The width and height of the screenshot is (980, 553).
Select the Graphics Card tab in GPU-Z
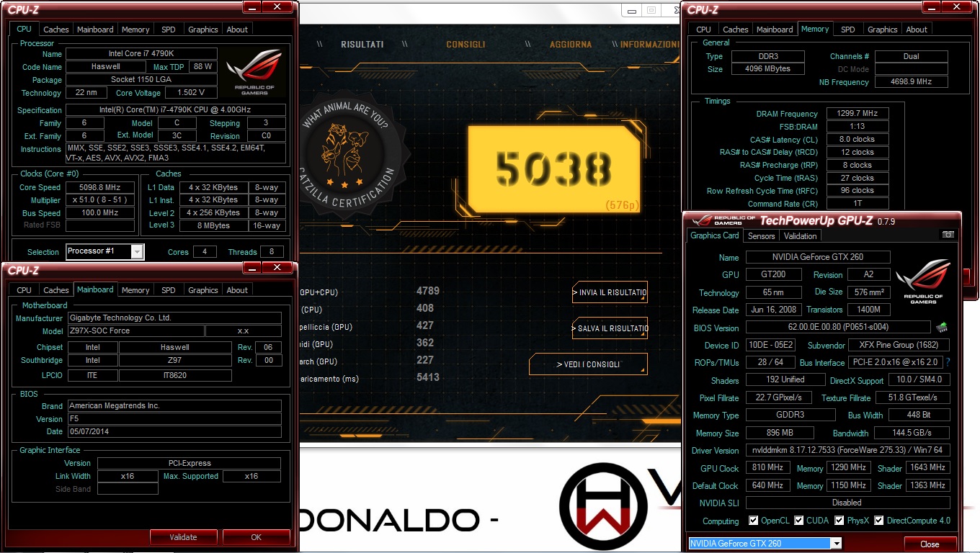[x=715, y=235]
